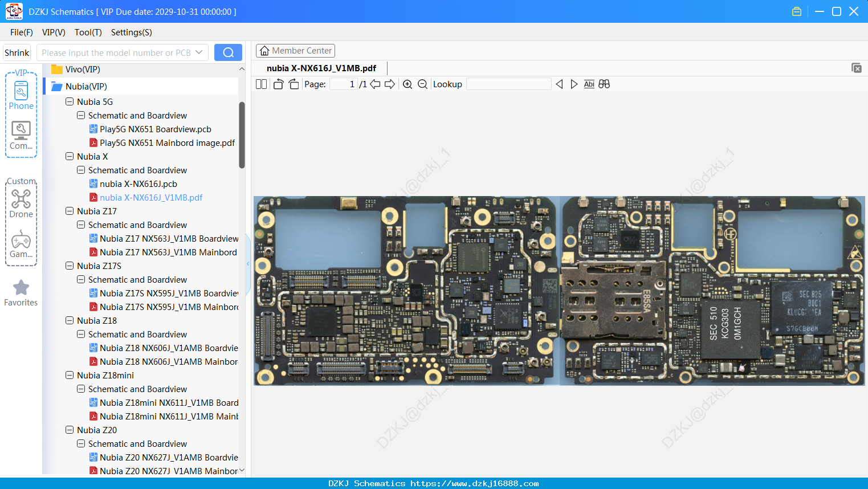Viewport: 868px width, 489px height.
Task: Open the Computer category in sidebar
Action: click(x=21, y=136)
